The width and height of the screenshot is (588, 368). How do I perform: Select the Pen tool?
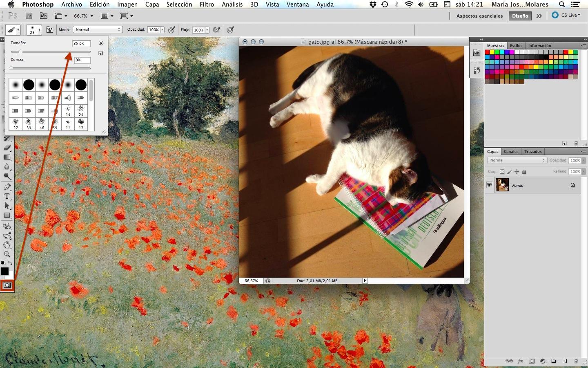[7, 187]
